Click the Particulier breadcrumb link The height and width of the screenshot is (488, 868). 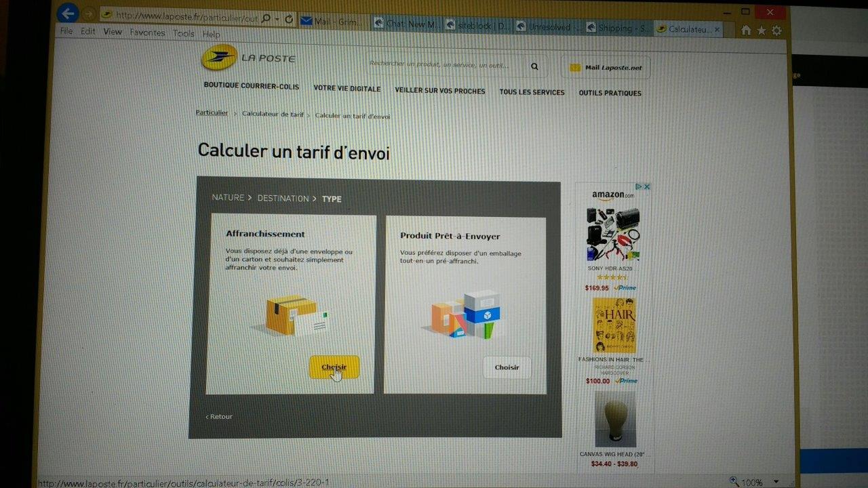tap(212, 113)
